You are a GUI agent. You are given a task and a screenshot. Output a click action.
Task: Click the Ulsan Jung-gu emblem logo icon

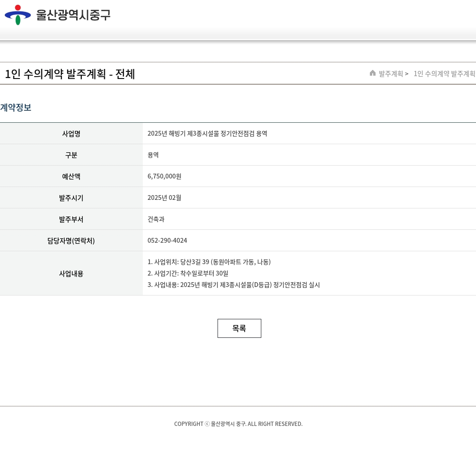tap(18, 15)
